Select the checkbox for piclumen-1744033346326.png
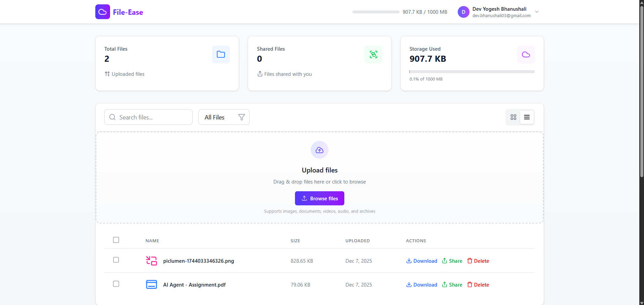Image resolution: width=644 pixels, height=305 pixels. pyautogui.click(x=116, y=260)
